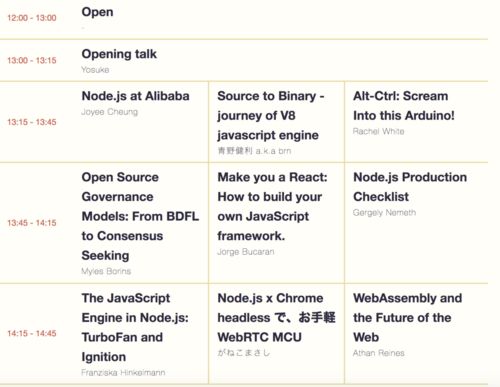Select the Open session at 12:00

pos(97,12)
